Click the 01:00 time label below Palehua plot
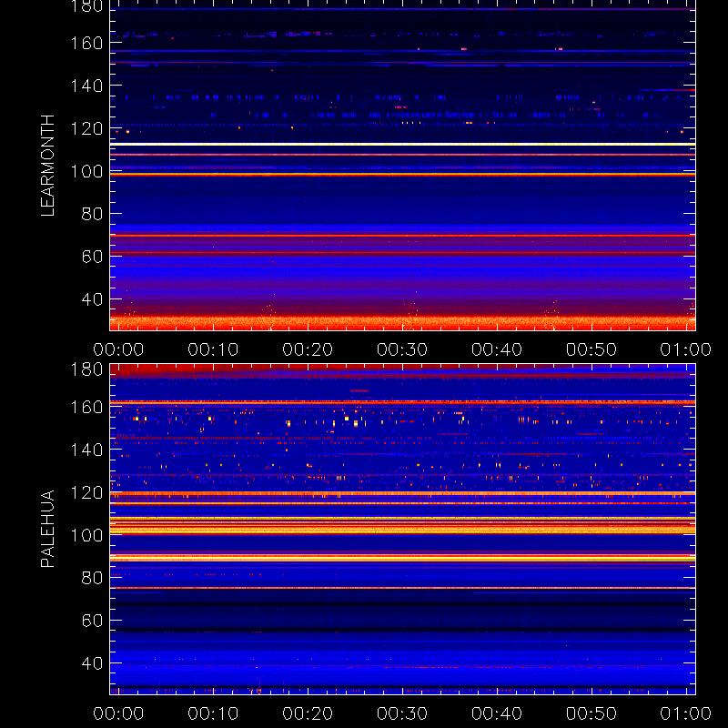 [x=686, y=713]
